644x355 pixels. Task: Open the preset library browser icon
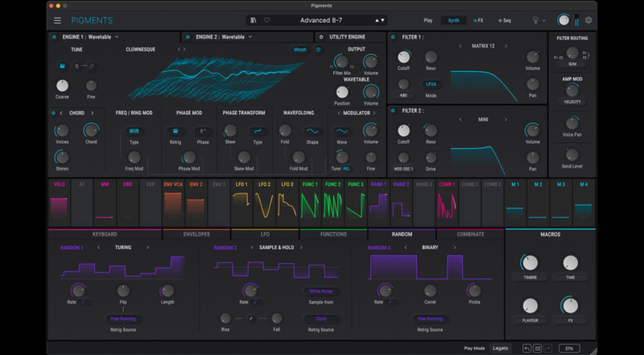254,20
